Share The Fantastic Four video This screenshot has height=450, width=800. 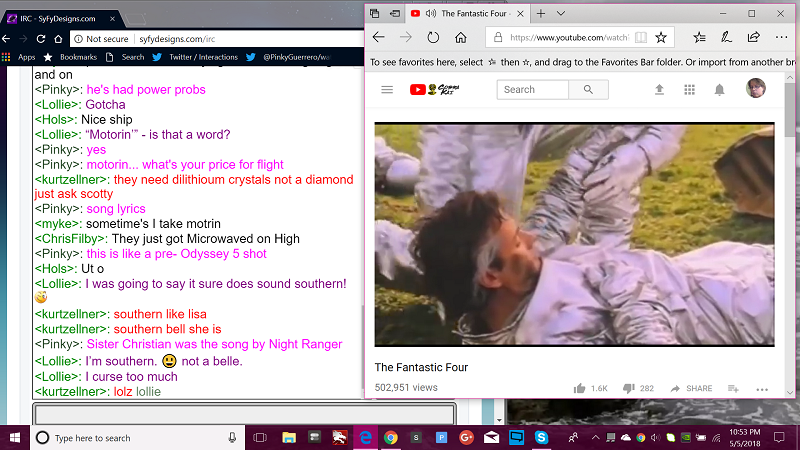[691, 388]
